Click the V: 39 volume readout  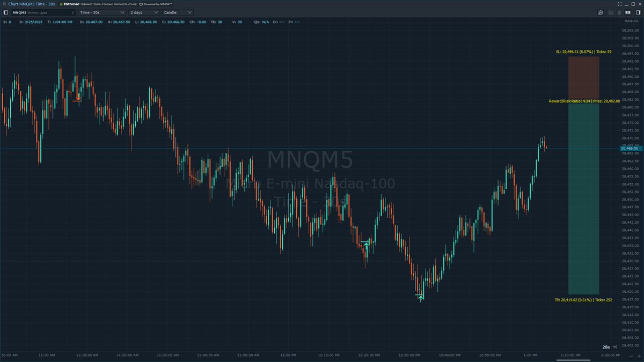click(x=237, y=22)
